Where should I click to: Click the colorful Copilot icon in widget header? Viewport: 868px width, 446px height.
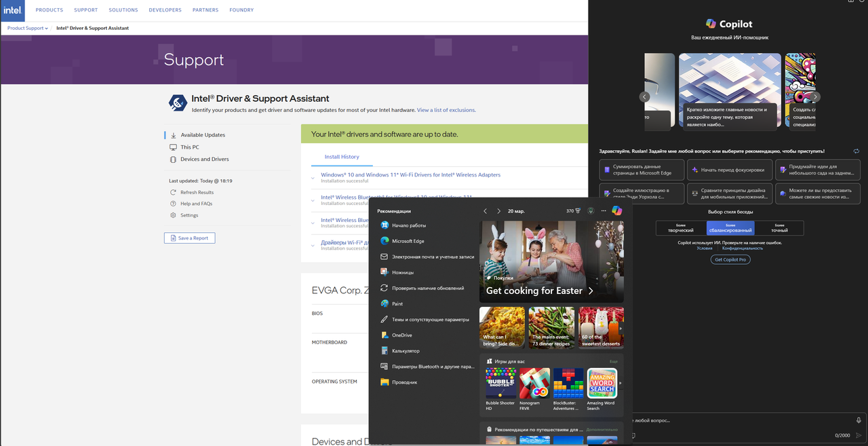(616, 211)
